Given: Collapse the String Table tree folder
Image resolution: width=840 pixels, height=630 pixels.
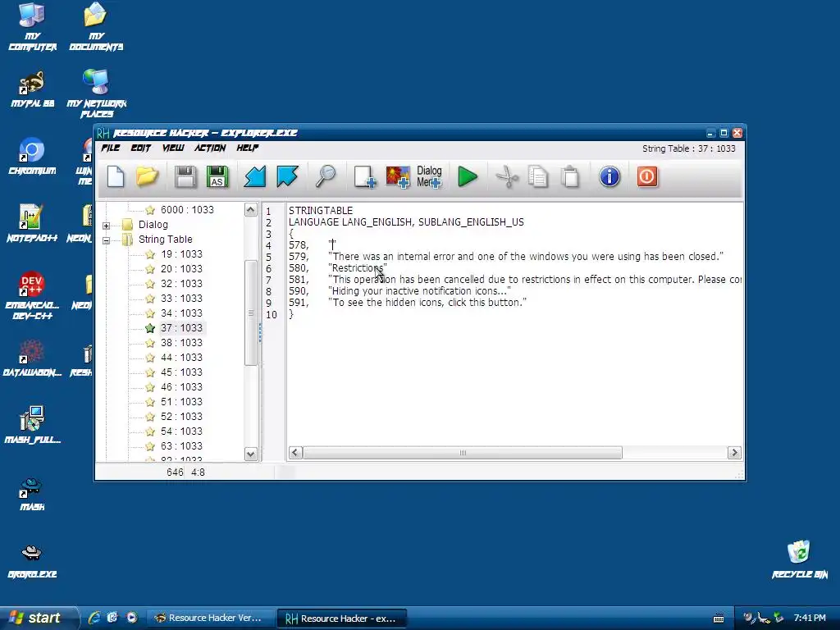Looking at the screenshot, I should coord(106,240).
